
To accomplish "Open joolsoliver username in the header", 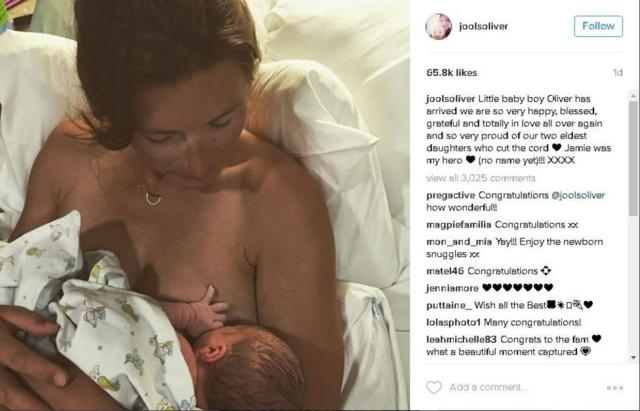I will [483, 26].
